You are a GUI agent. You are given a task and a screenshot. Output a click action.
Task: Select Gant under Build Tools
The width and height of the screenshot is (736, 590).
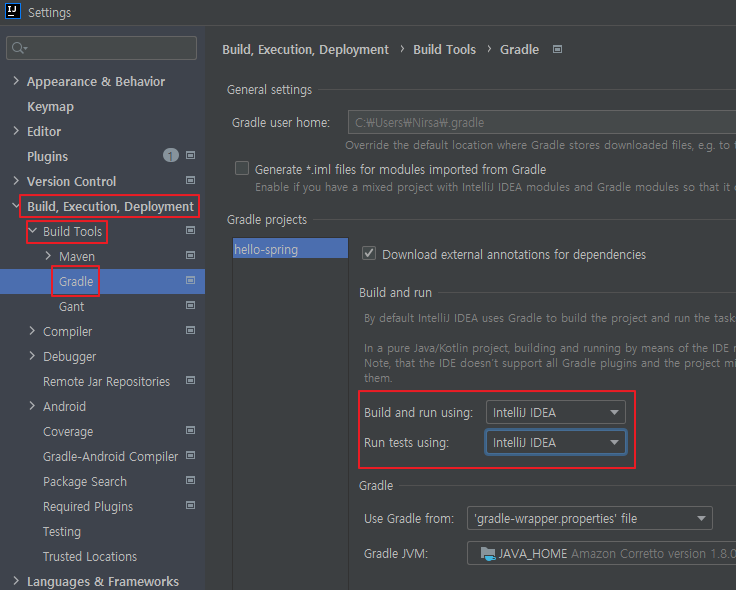coord(71,306)
